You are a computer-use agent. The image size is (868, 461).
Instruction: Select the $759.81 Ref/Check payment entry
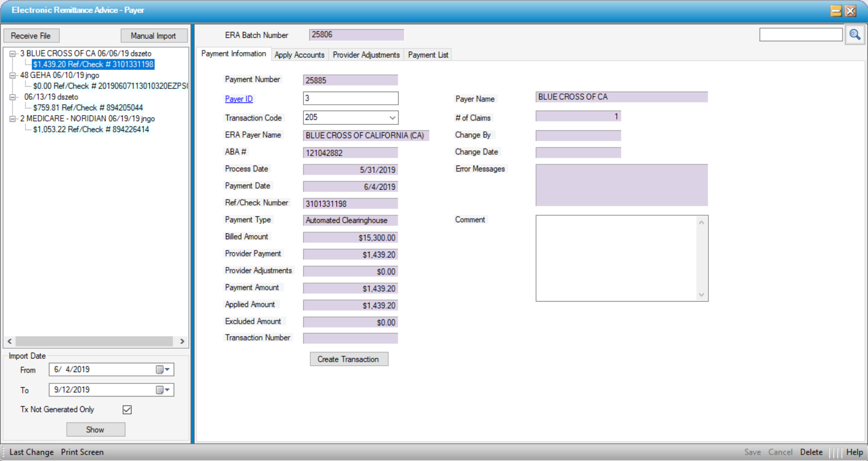(88, 108)
